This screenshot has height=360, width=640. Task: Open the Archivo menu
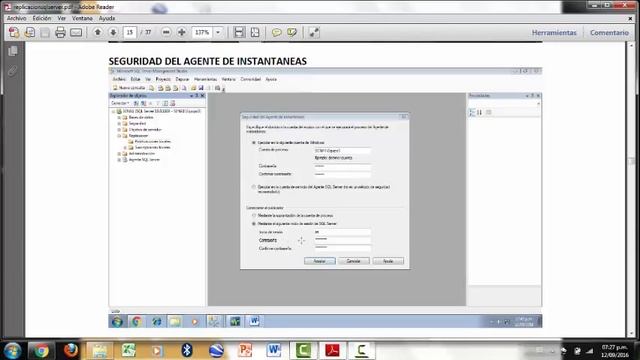[16, 18]
